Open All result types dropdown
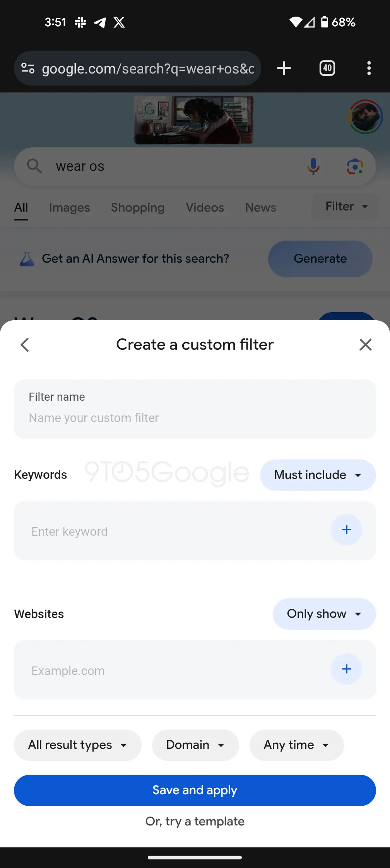The height and width of the screenshot is (868, 390). click(77, 745)
